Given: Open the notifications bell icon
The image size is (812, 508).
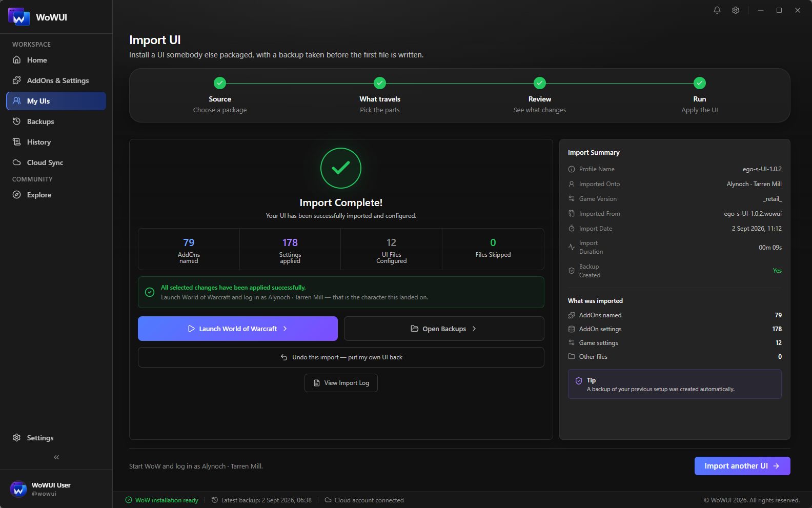Looking at the screenshot, I should 717,10.
